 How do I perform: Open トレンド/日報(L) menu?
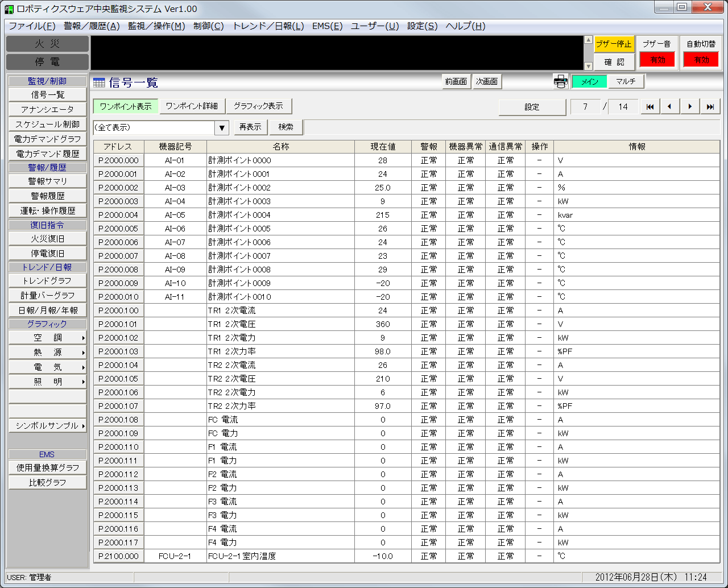coord(268,26)
